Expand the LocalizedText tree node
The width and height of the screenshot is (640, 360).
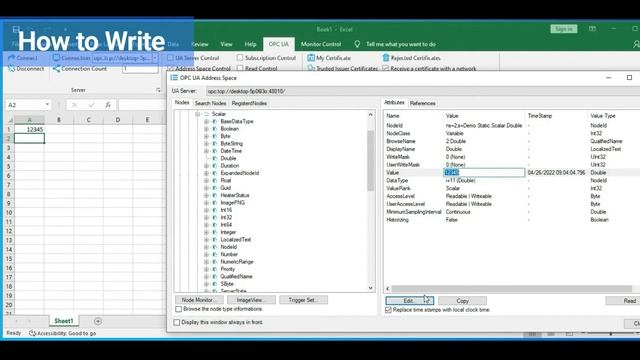[x=207, y=240]
